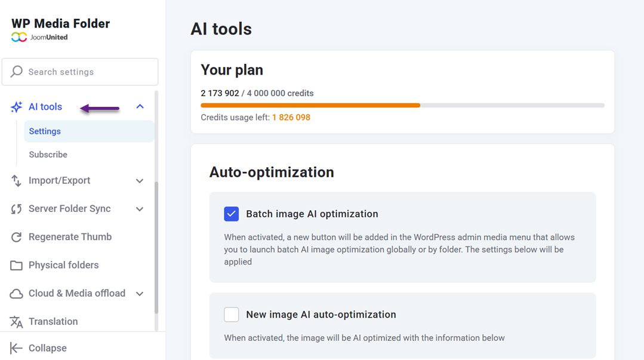Click the "Batch image AI optimization" label

312,214
